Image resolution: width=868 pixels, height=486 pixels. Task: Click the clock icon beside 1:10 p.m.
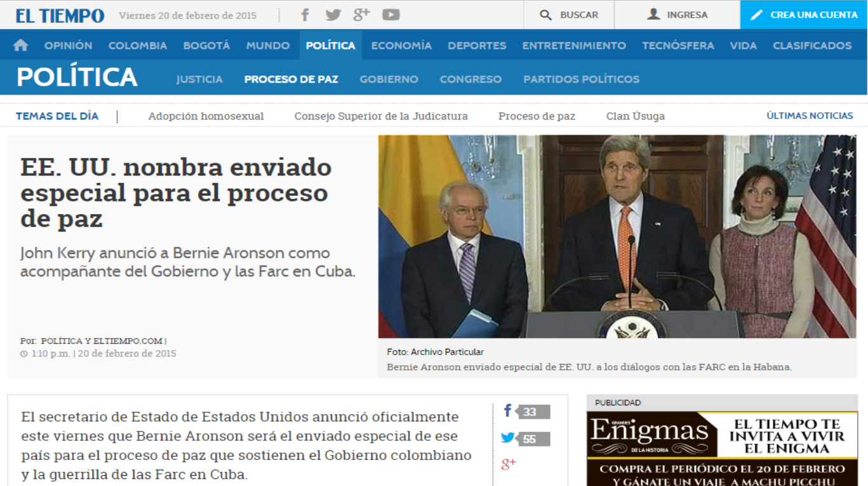click(x=24, y=354)
